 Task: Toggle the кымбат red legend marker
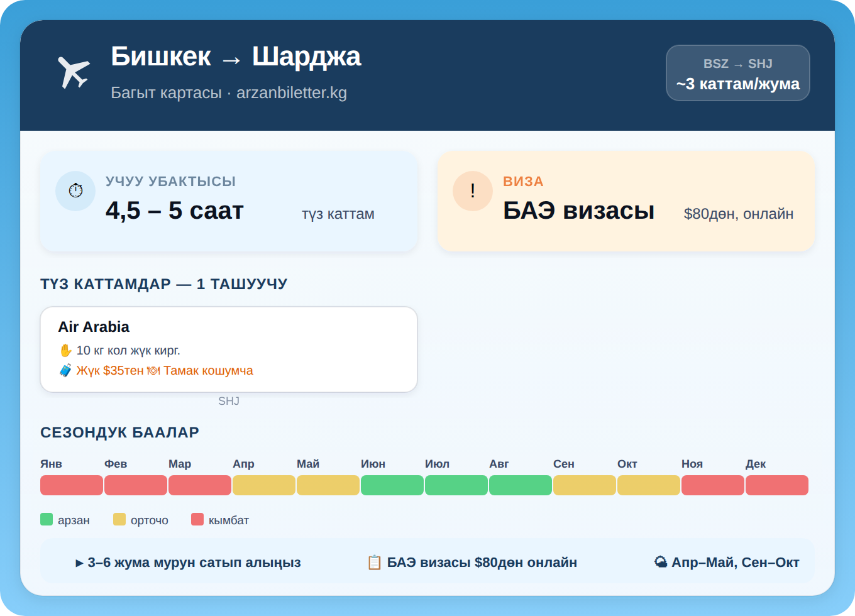click(x=197, y=519)
